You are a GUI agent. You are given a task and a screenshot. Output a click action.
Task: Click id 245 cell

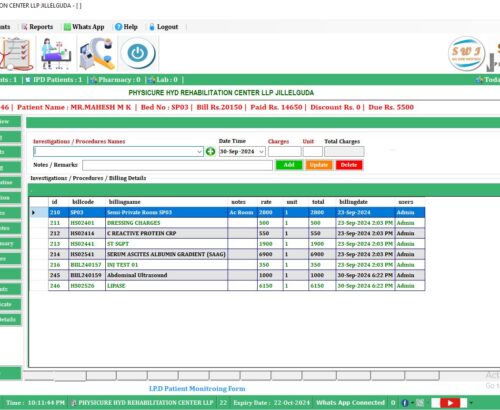tap(58, 275)
